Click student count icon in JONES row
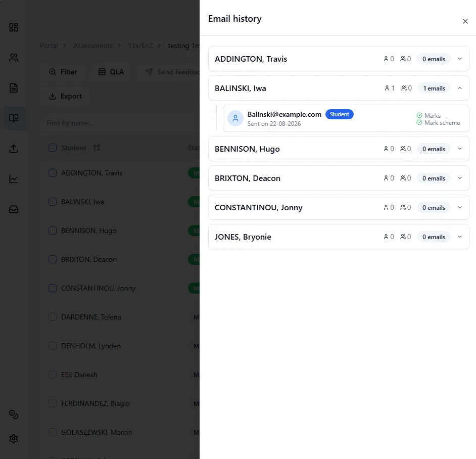This screenshot has width=476, height=459. point(386,237)
